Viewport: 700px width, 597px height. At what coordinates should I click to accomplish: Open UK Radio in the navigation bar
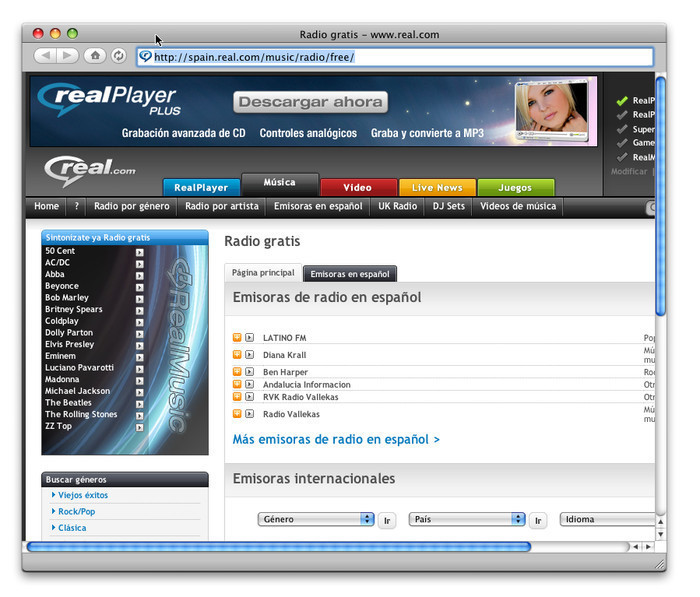[x=397, y=206]
